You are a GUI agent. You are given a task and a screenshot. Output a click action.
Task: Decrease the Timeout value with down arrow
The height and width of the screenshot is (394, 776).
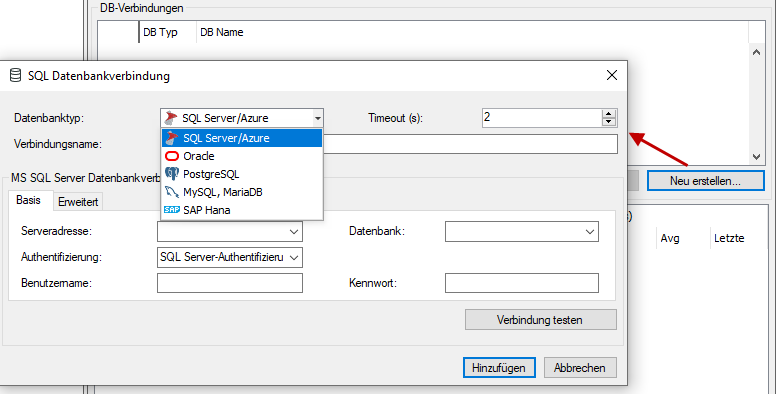[x=609, y=122]
